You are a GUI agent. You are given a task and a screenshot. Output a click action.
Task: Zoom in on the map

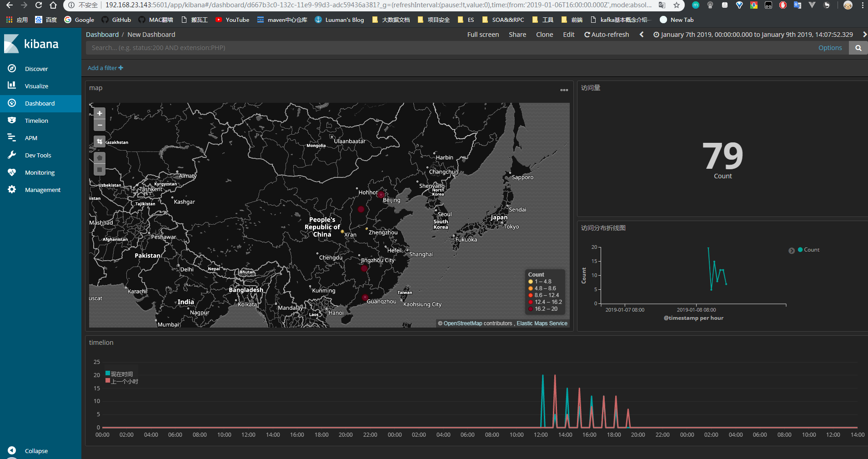click(x=100, y=113)
